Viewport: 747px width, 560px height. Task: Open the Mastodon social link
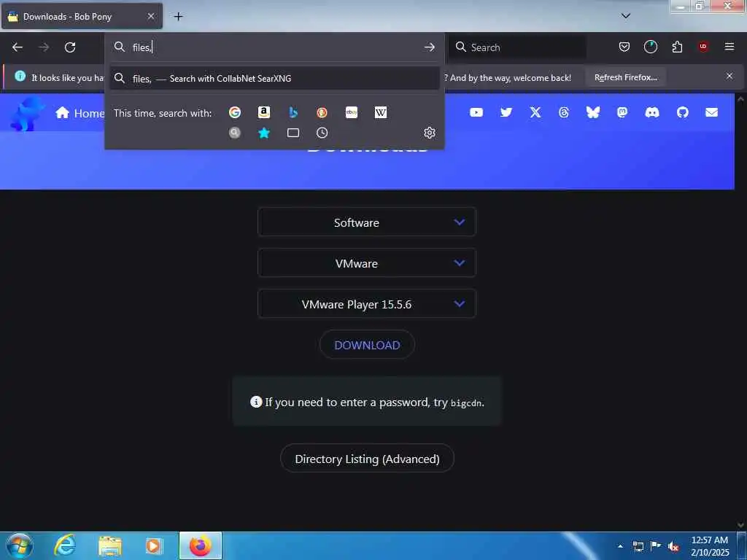[x=622, y=112]
